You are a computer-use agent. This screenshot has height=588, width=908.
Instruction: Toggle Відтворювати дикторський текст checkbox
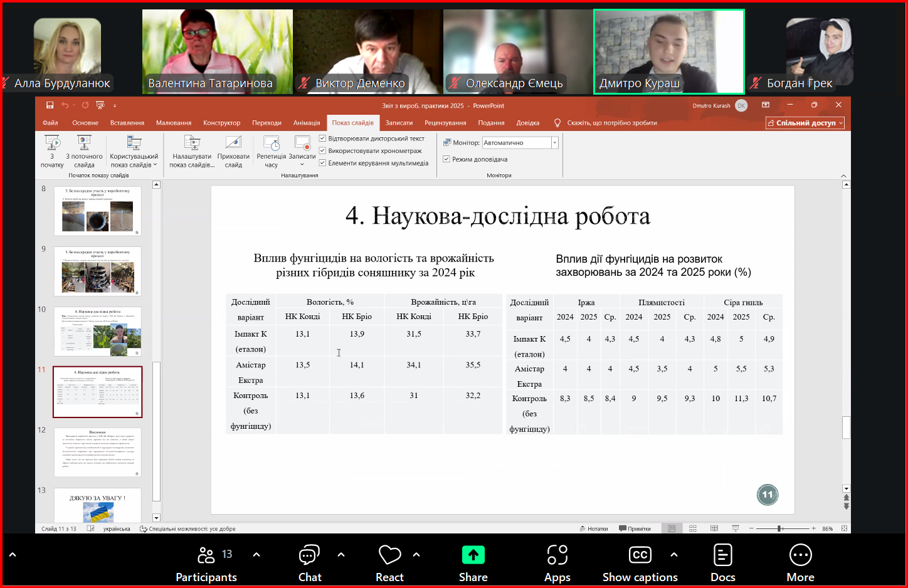[x=323, y=139]
